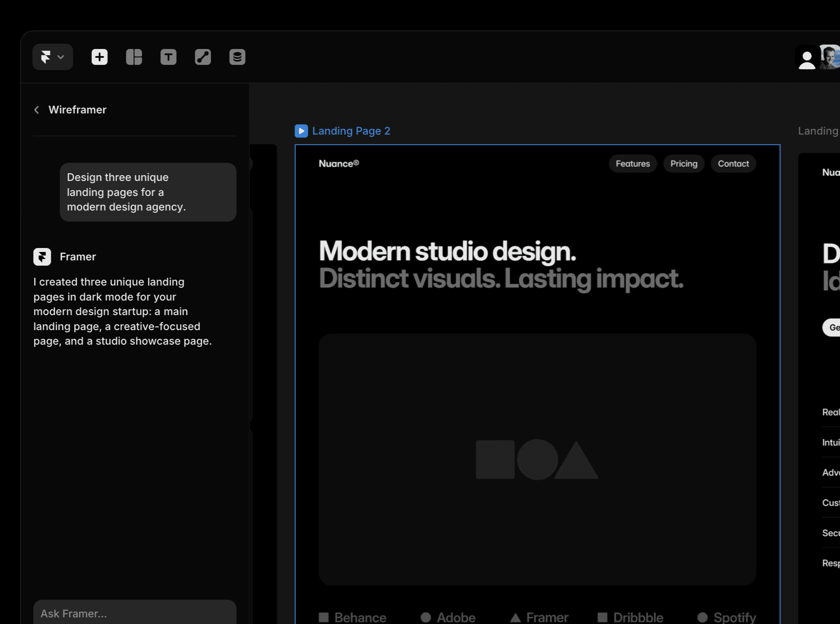Open the Framer logo main menu
840x624 pixels.
pos(53,57)
